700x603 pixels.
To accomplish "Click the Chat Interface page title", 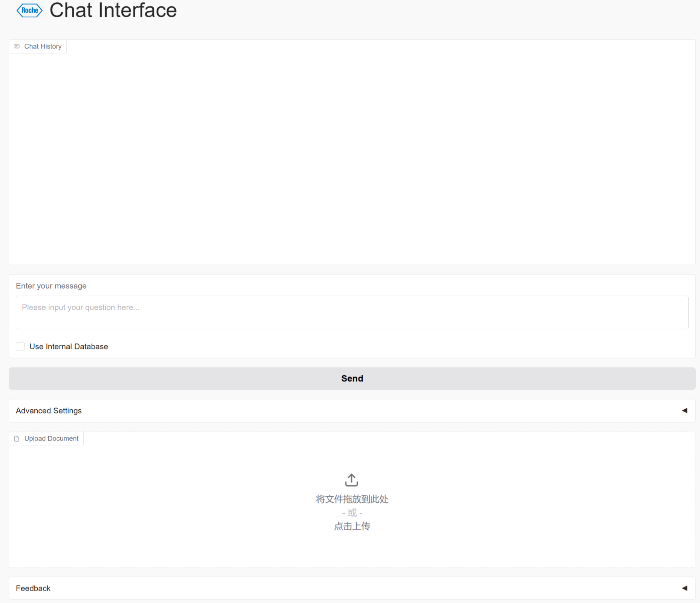I will [113, 10].
